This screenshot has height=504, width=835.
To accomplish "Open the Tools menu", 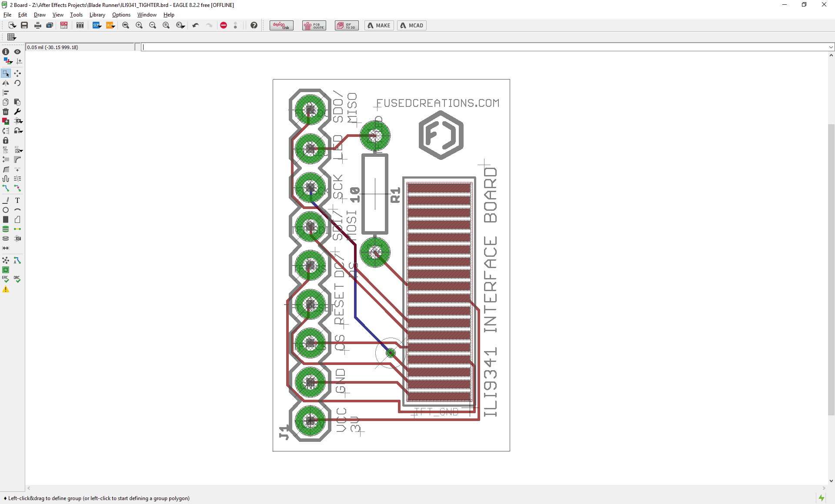I will 76,15.
